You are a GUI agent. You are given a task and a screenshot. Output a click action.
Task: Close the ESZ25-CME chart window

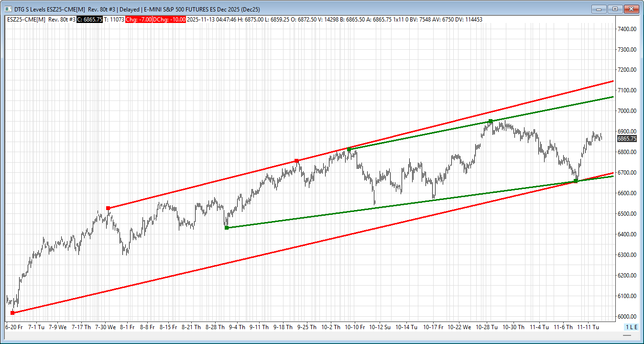point(632,9)
